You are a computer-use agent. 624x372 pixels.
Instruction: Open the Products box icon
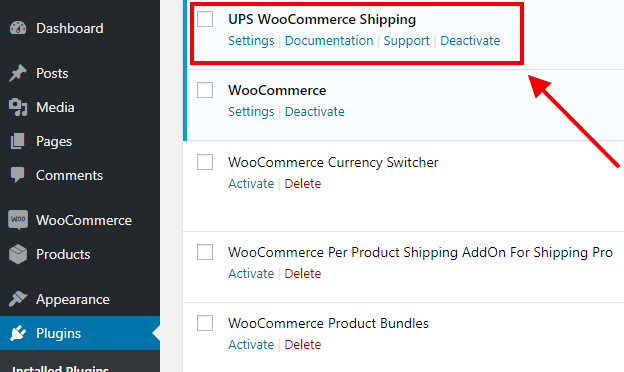coord(18,254)
